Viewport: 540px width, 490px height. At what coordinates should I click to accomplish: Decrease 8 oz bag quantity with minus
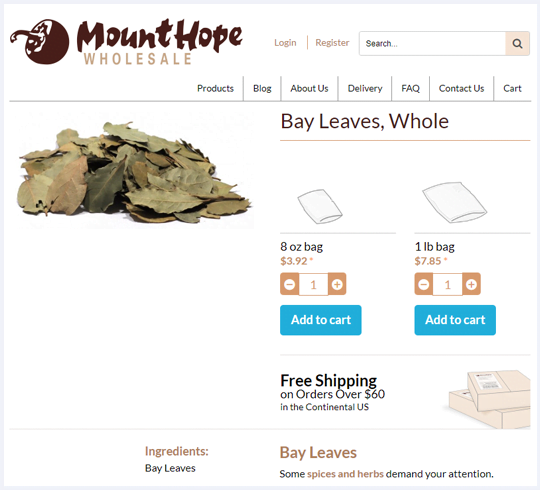click(x=290, y=284)
